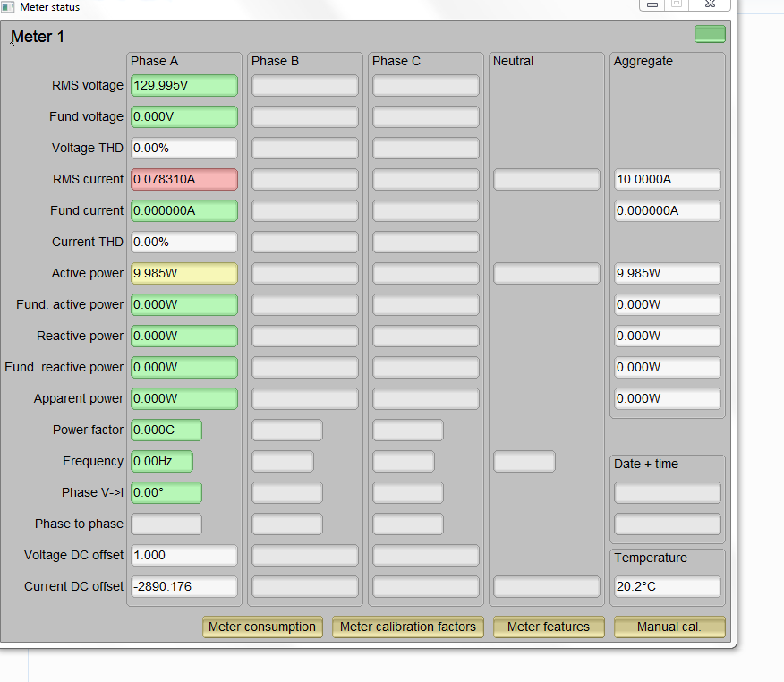
Task: Click the first Date + time field
Action: [x=668, y=492]
